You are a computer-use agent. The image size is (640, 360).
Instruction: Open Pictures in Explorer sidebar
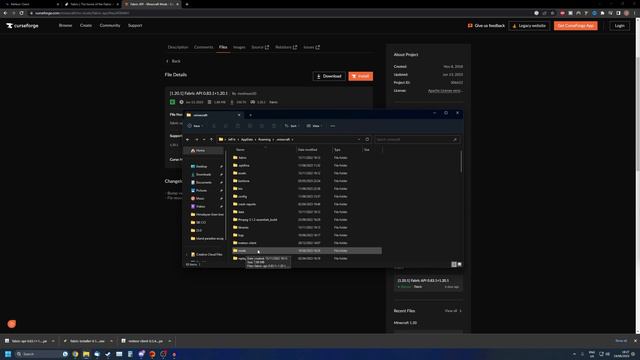201,191
